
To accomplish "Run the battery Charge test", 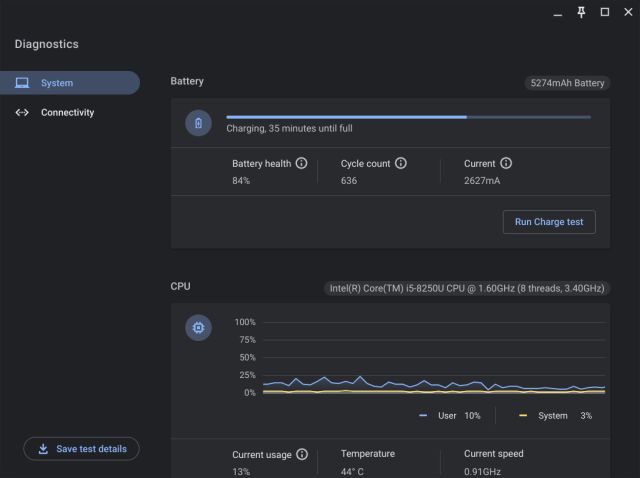I will point(548,222).
